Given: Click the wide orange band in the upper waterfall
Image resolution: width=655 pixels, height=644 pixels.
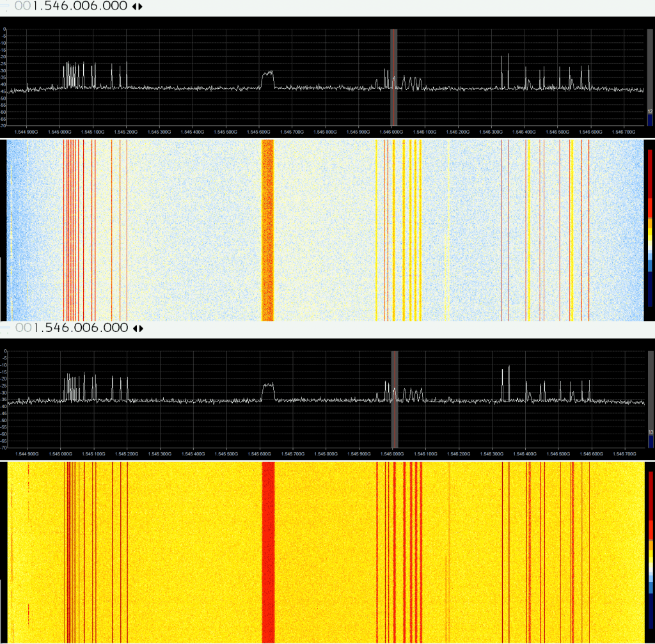Looking at the screenshot, I should tap(268, 230).
